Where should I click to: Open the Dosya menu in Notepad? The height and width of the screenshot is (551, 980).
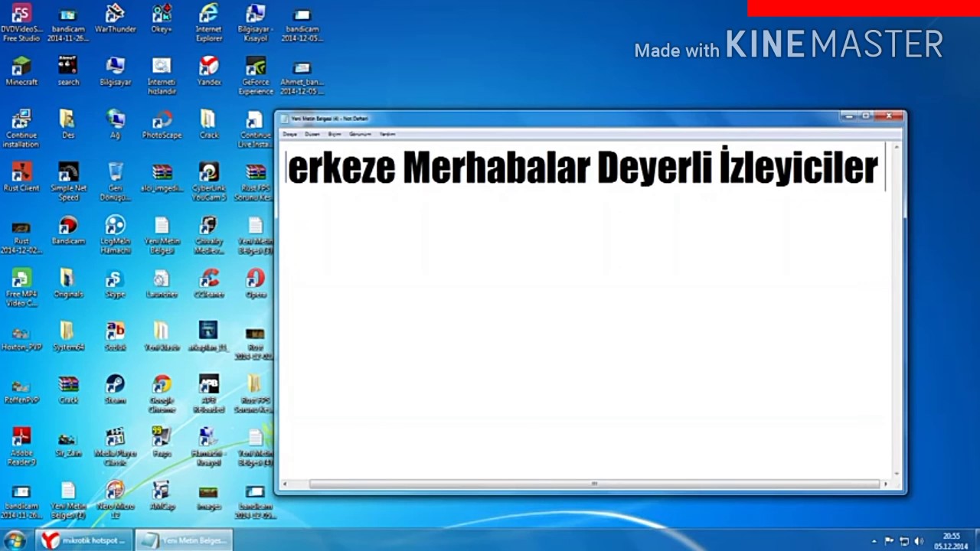click(289, 134)
